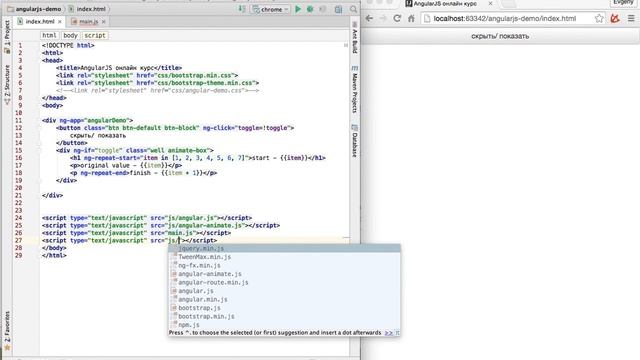Click line 24 angular.js script tag
The width and height of the screenshot is (640, 360).
tap(147, 218)
